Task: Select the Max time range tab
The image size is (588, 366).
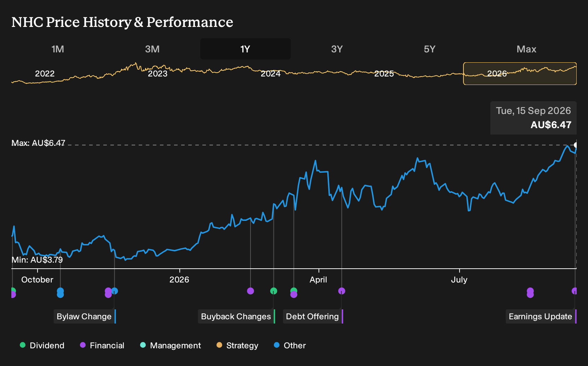Action: click(526, 49)
